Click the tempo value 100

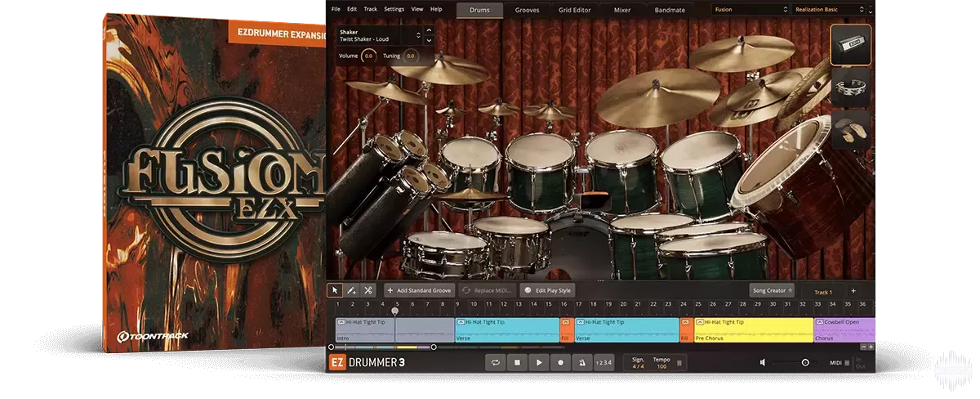click(x=661, y=365)
